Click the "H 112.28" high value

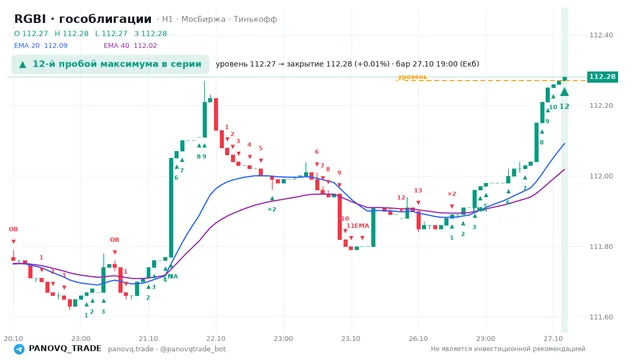coord(71,33)
